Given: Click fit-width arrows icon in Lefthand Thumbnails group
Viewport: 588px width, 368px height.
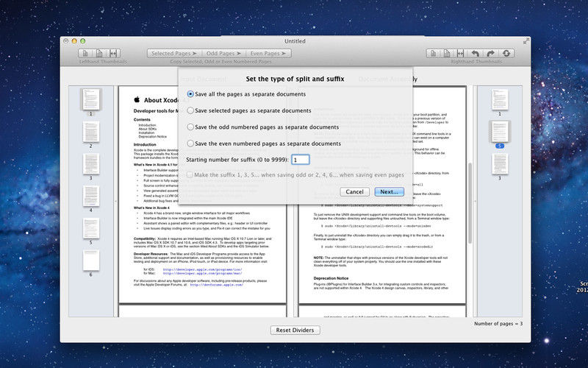Looking at the screenshot, I should [114, 53].
